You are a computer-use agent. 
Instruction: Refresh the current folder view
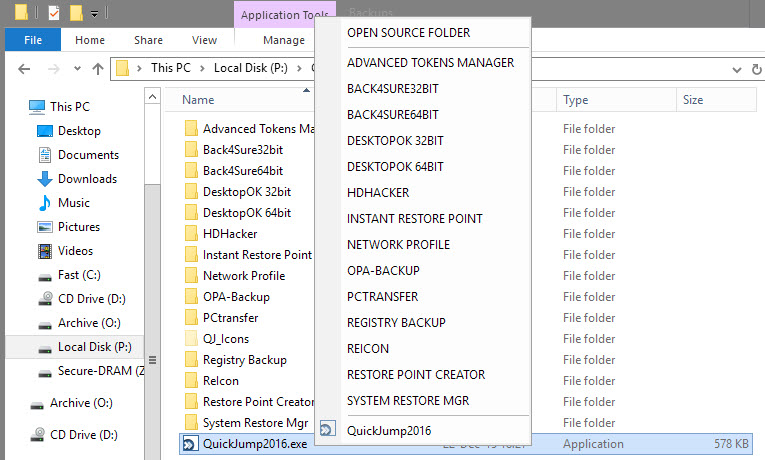coord(756,69)
